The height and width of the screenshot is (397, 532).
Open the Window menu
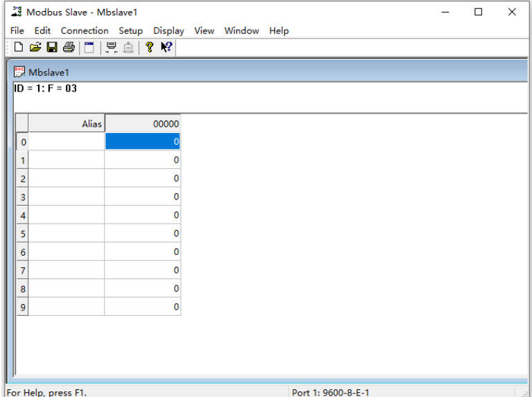[241, 30]
